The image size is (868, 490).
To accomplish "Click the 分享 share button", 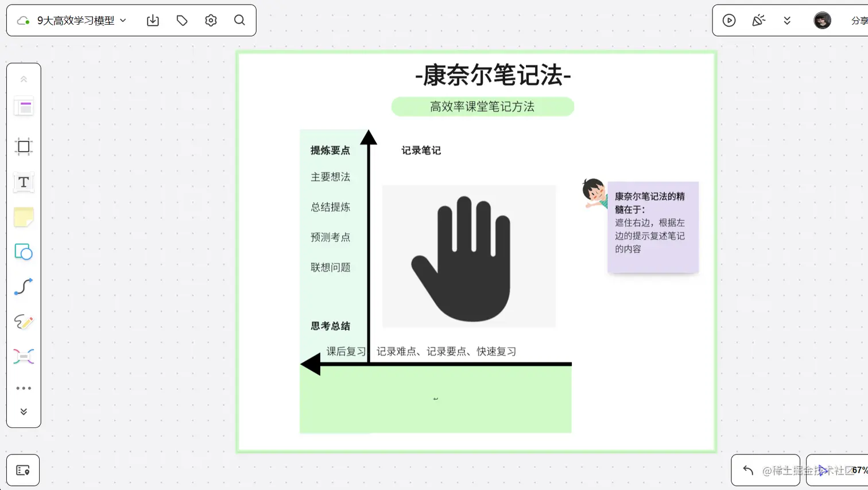I will (859, 20).
